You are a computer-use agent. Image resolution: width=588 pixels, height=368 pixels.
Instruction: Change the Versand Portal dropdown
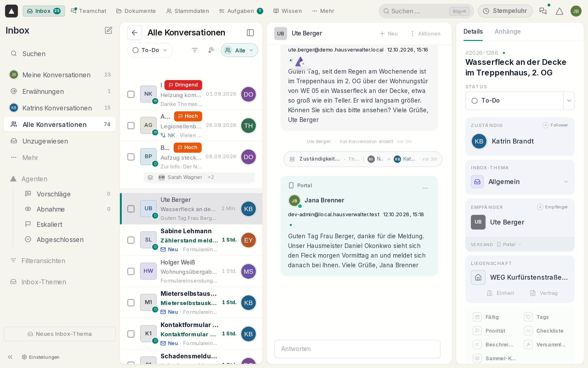[x=509, y=244]
